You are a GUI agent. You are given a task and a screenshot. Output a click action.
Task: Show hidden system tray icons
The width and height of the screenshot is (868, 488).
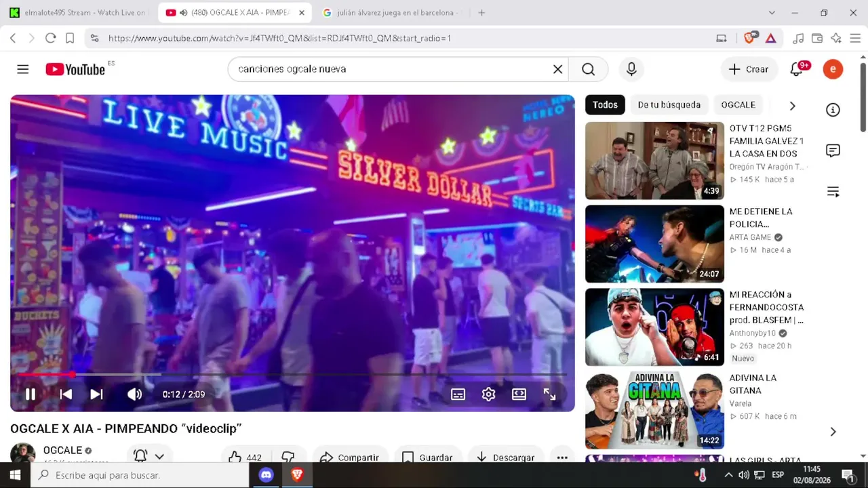[x=728, y=475]
